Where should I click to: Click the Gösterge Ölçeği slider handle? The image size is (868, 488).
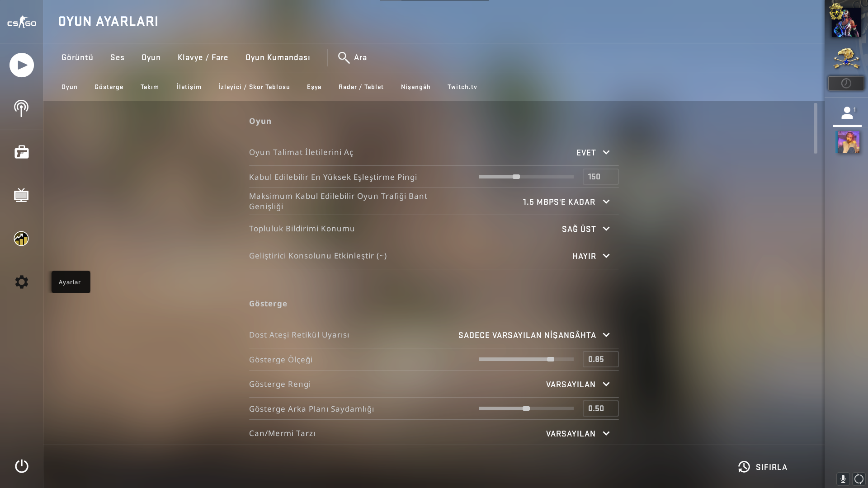[x=551, y=359]
